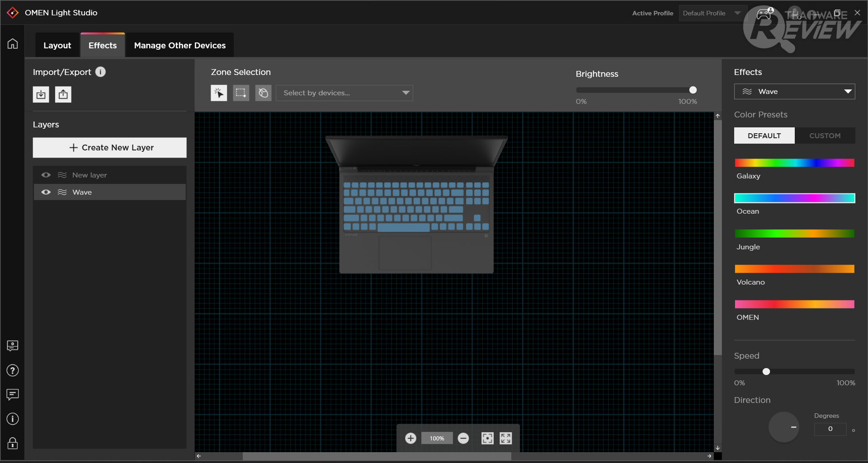Click the gamepad controller icon in title bar
Viewport: 868px width, 463px height.
pyautogui.click(x=764, y=14)
